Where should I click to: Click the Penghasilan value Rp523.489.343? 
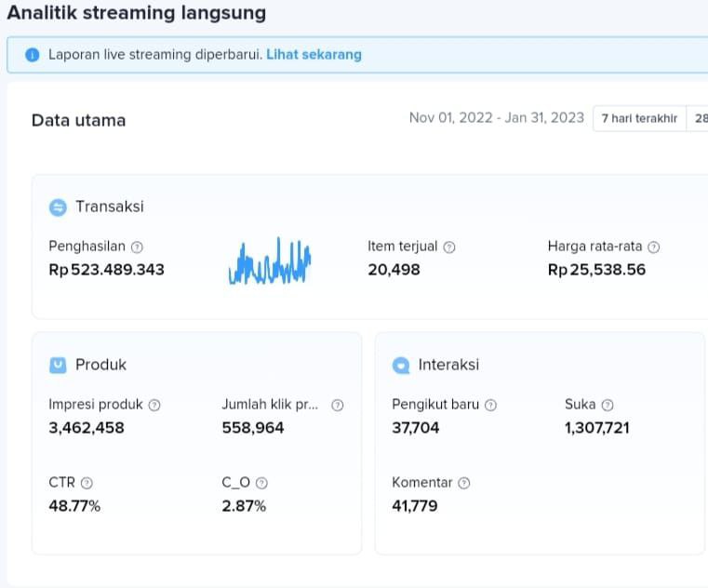(107, 270)
